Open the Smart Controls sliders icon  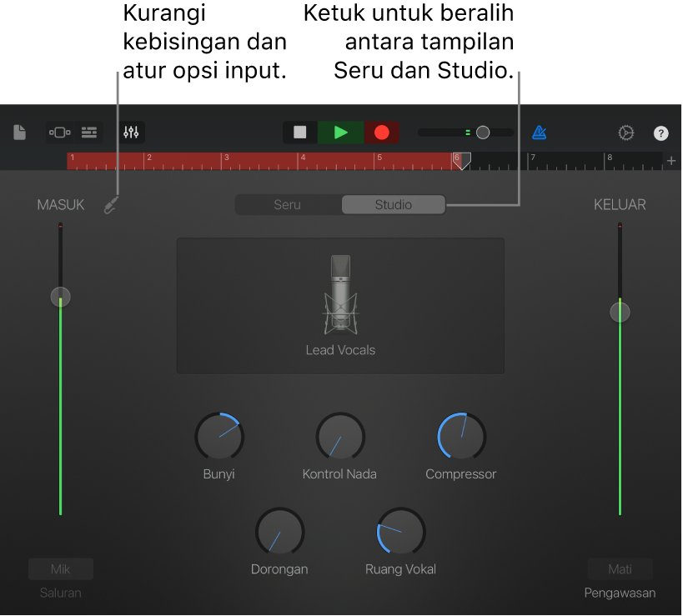(x=131, y=132)
